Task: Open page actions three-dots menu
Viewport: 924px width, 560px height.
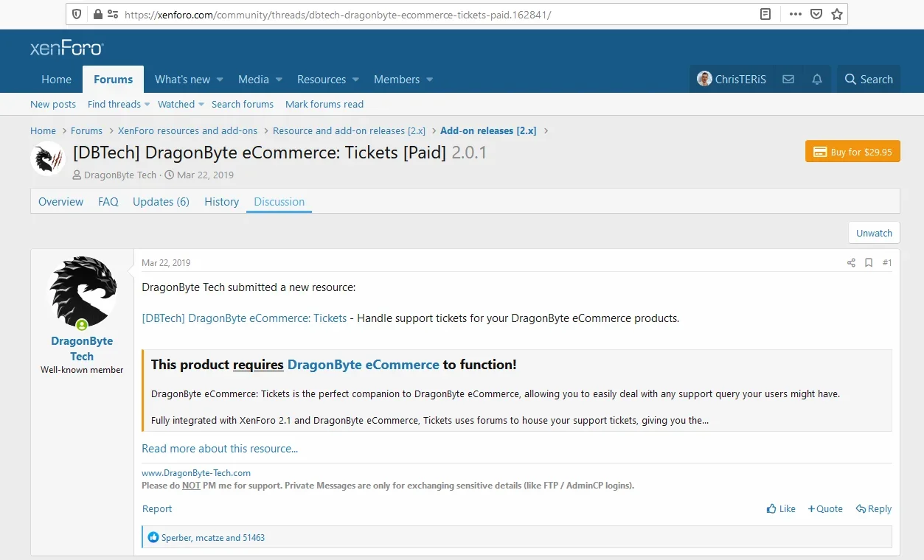Action: 795,14
